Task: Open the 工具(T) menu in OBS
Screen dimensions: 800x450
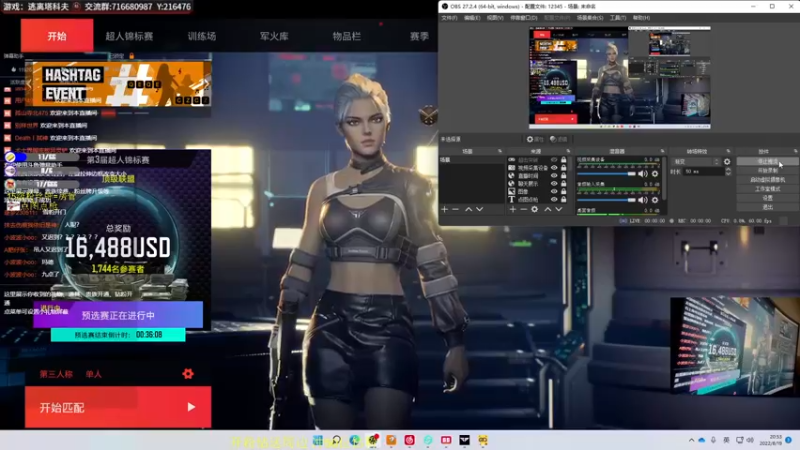Action: pos(618,18)
